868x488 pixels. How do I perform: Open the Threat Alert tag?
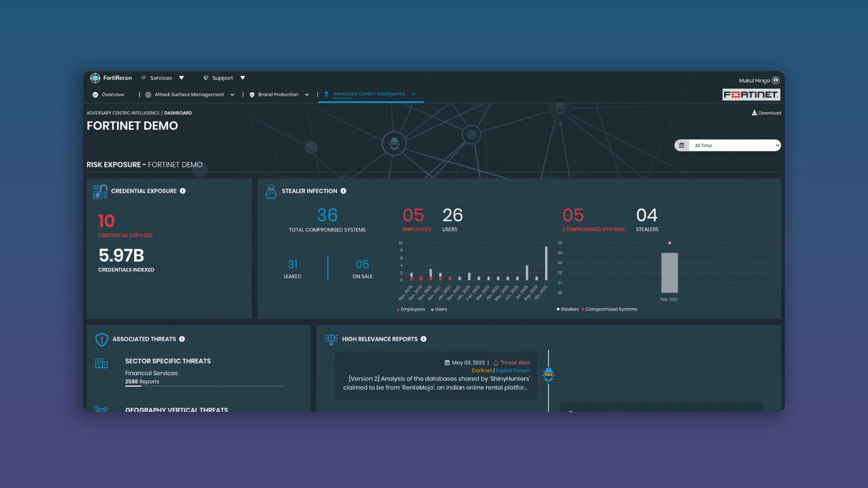(515, 363)
